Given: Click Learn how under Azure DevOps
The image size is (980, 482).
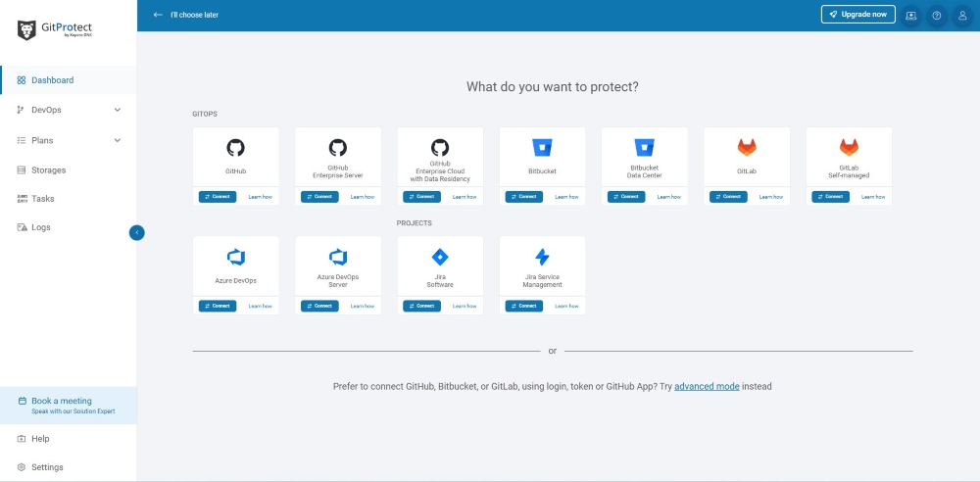Looking at the screenshot, I should click(x=260, y=306).
